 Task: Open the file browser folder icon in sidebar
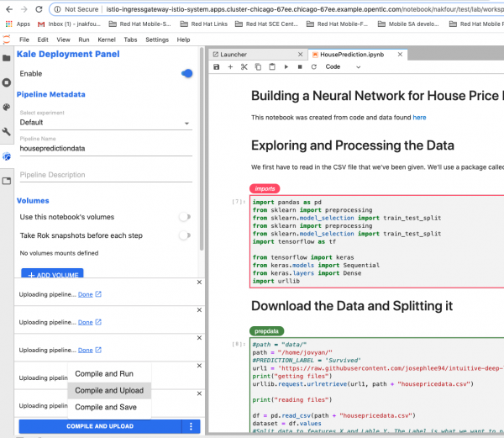click(x=7, y=58)
